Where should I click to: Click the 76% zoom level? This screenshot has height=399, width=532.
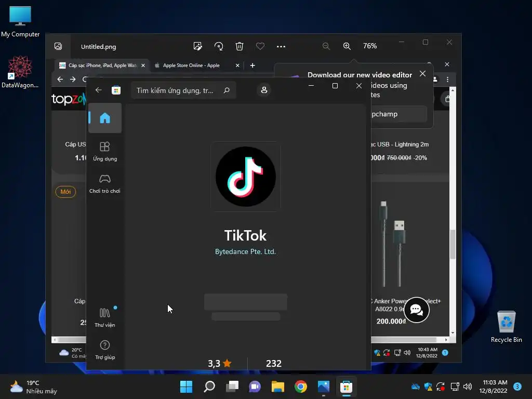[x=370, y=46]
